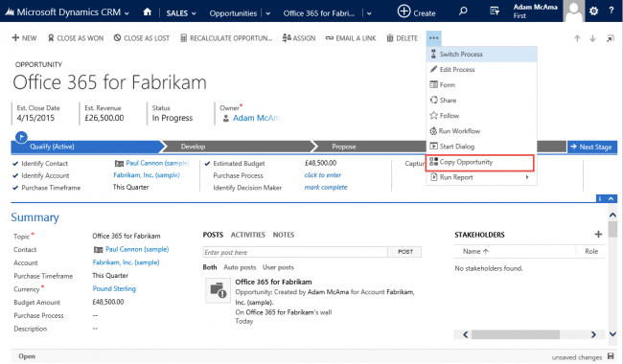Viewport: 623px width, 364px height.
Task: Toggle the Identify Account check mark
Action: pyautogui.click(x=15, y=175)
